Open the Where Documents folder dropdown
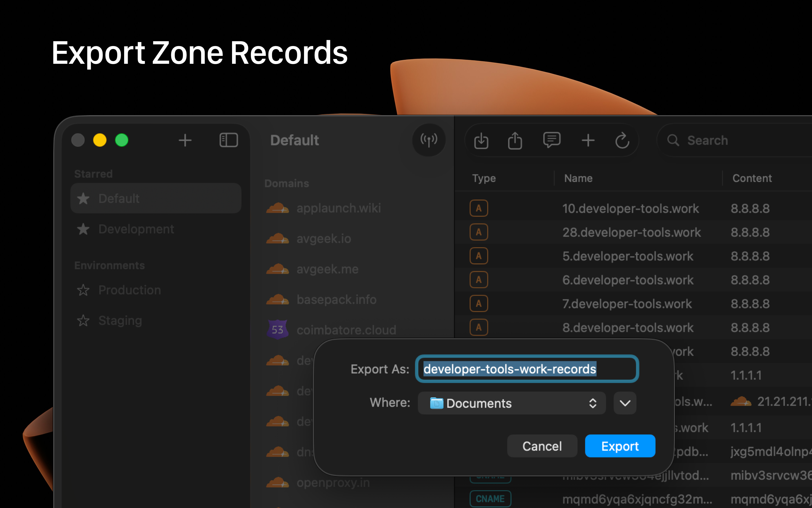The width and height of the screenshot is (812, 508). pyautogui.click(x=512, y=403)
